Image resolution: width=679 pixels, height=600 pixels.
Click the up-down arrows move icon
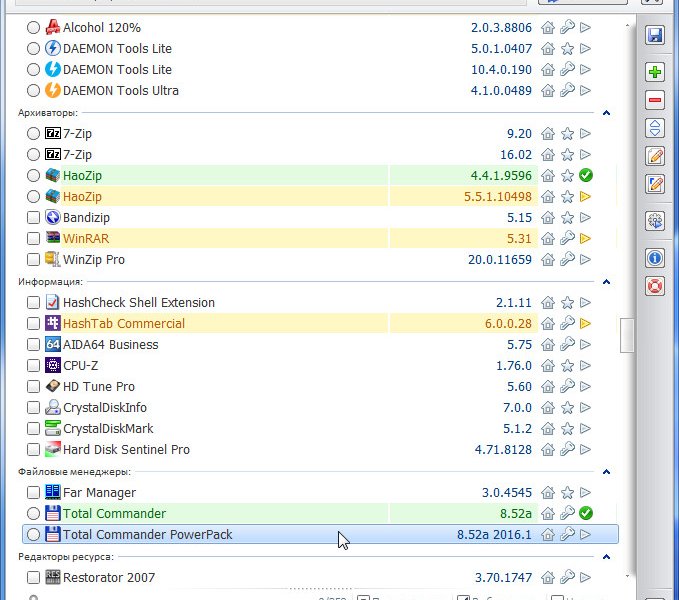point(655,128)
